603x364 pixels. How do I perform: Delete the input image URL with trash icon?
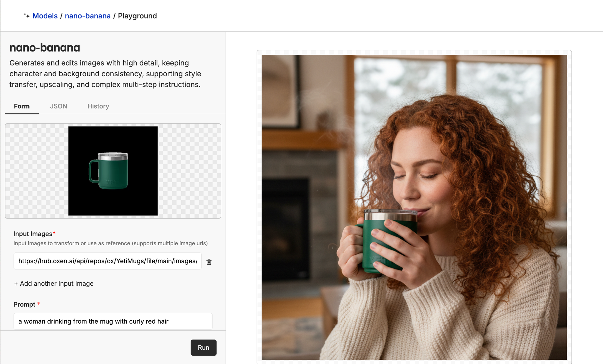209,262
